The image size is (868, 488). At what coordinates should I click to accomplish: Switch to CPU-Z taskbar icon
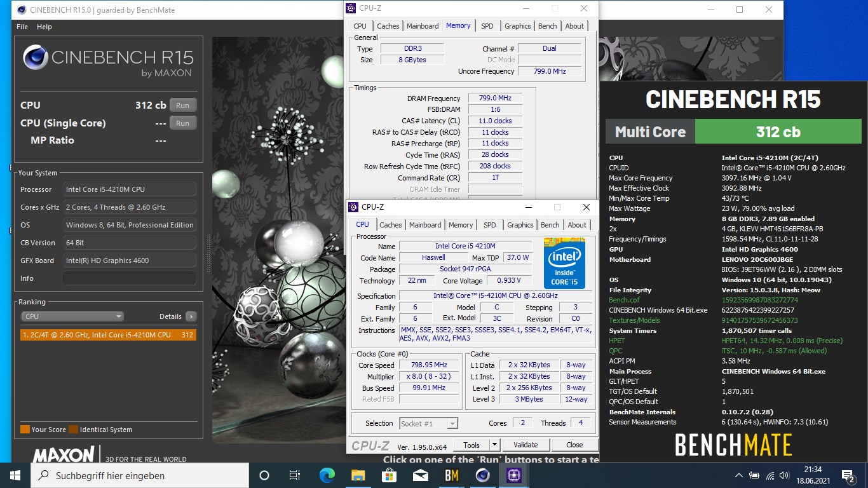pyautogui.click(x=513, y=475)
